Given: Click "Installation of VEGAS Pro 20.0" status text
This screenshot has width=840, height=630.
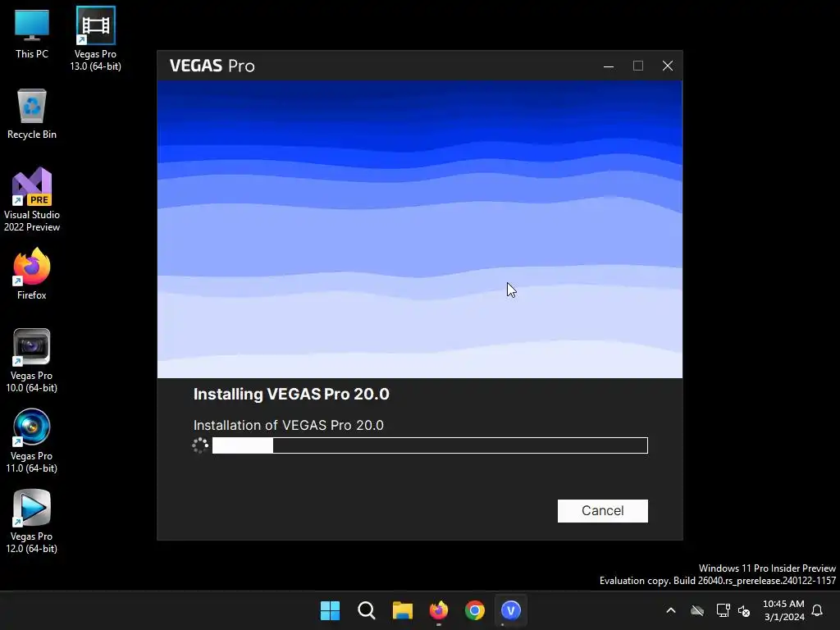Looking at the screenshot, I should coord(288,426).
